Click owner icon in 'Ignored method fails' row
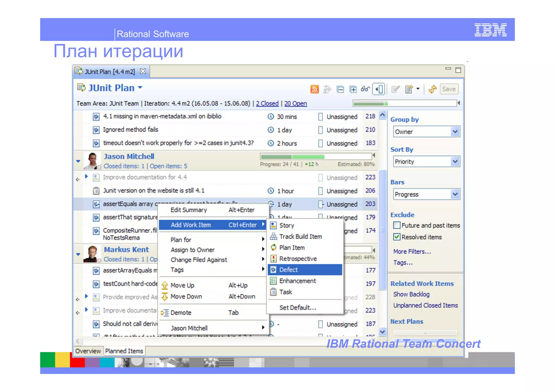 tap(320, 130)
